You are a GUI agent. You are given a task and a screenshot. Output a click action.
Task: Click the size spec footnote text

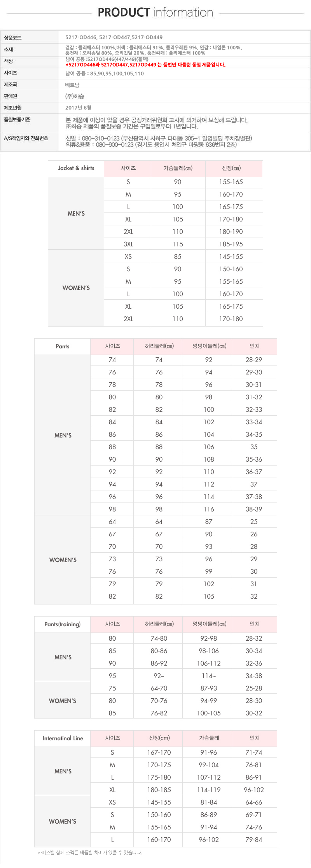90,852
